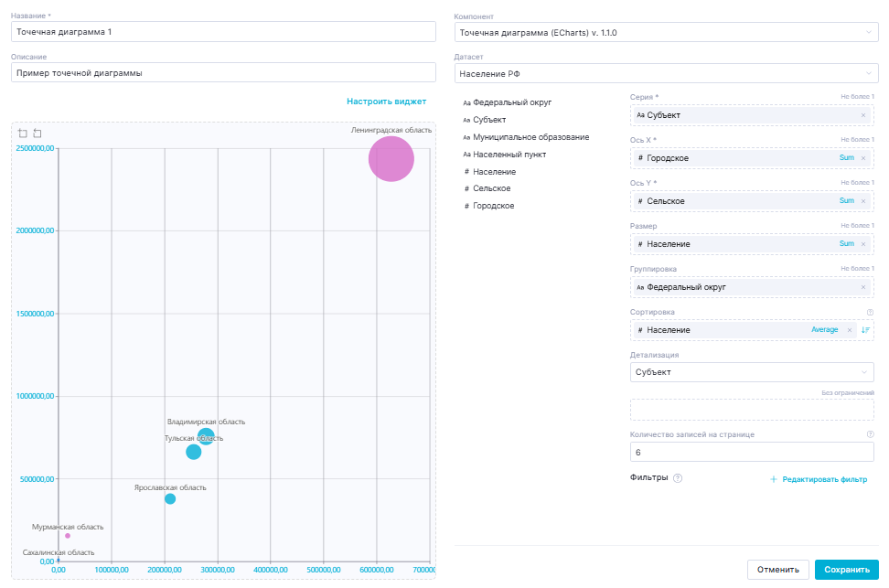Screen dimensions: 889x588
Task: Remove Население from the Размер field
Action: click(863, 244)
